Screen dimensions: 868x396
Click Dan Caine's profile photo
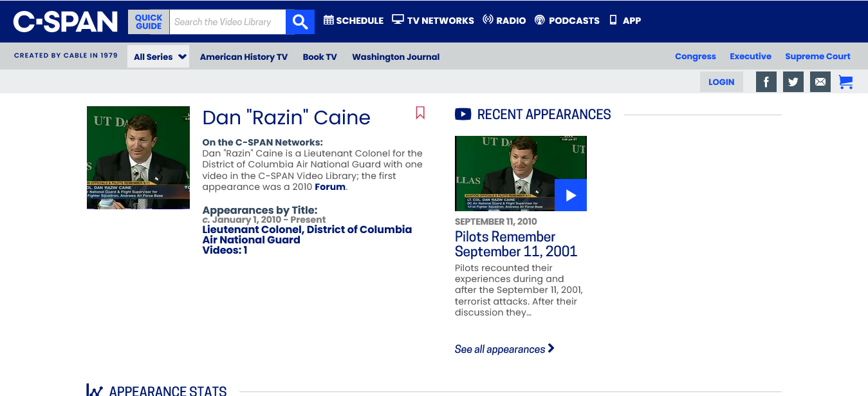[x=138, y=158]
